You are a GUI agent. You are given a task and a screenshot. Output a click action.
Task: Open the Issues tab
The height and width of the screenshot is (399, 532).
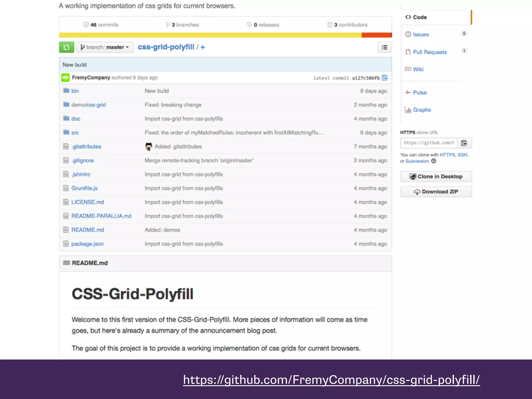pos(421,35)
